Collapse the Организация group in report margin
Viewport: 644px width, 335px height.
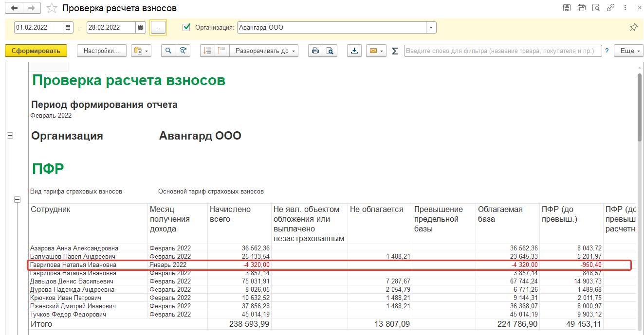(9, 136)
